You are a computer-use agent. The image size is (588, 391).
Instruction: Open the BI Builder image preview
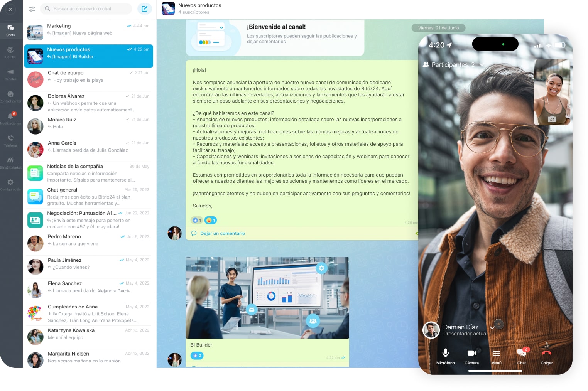pyautogui.click(x=267, y=298)
